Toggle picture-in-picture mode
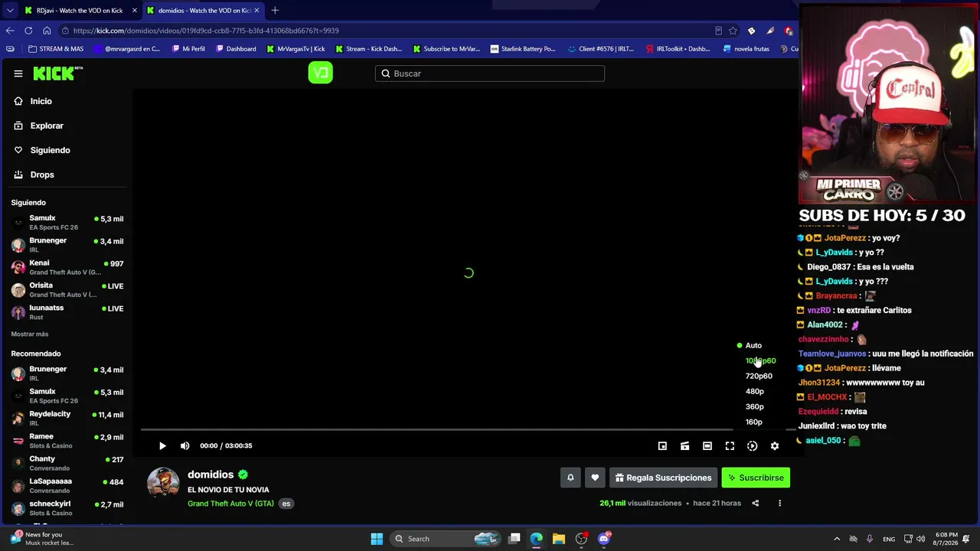The width and height of the screenshot is (980, 551). 662,445
